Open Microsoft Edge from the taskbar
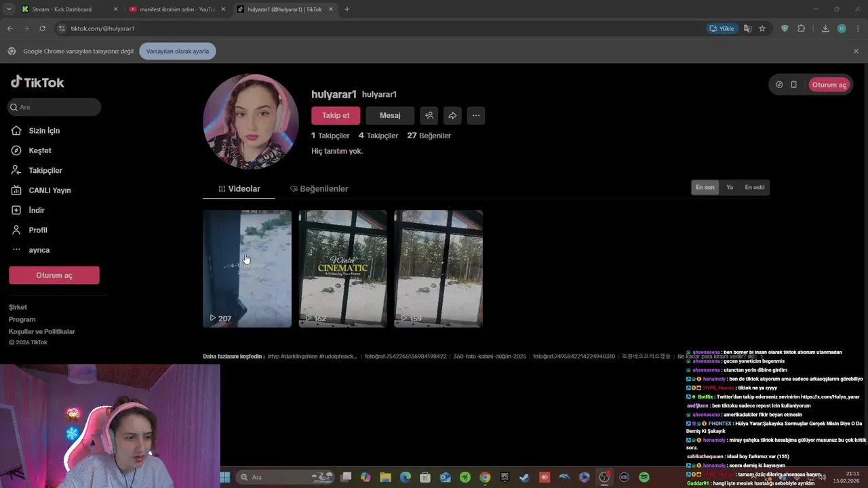Viewport: 868px width, 488px height. 406,477
